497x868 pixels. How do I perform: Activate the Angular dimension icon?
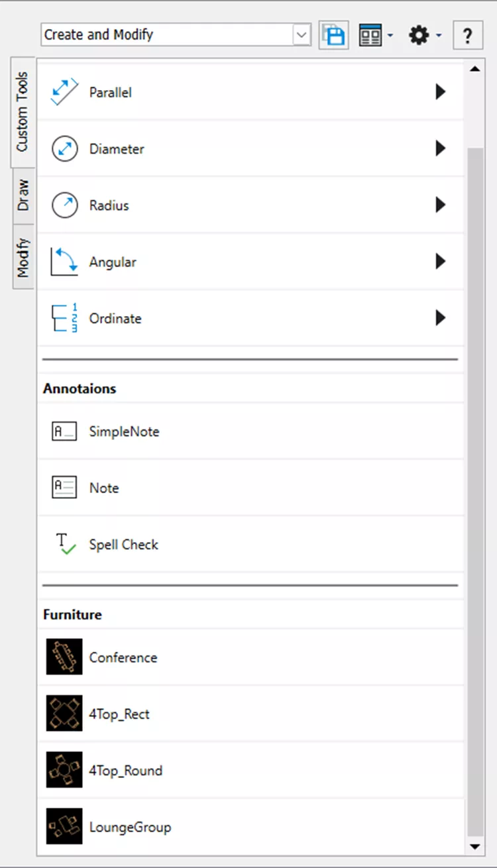coord(64,262)
